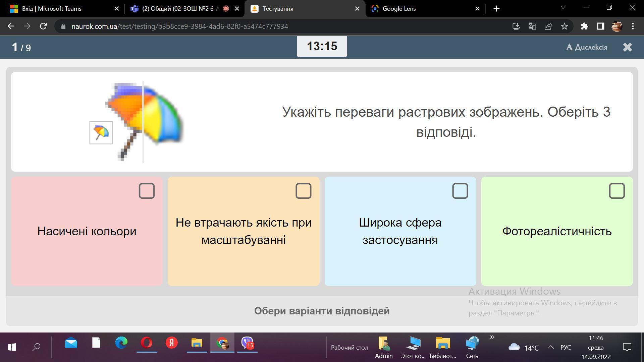This screenshot has height=362, width=644.
Task: Open a new browser tab
Action: click(497, 9)
